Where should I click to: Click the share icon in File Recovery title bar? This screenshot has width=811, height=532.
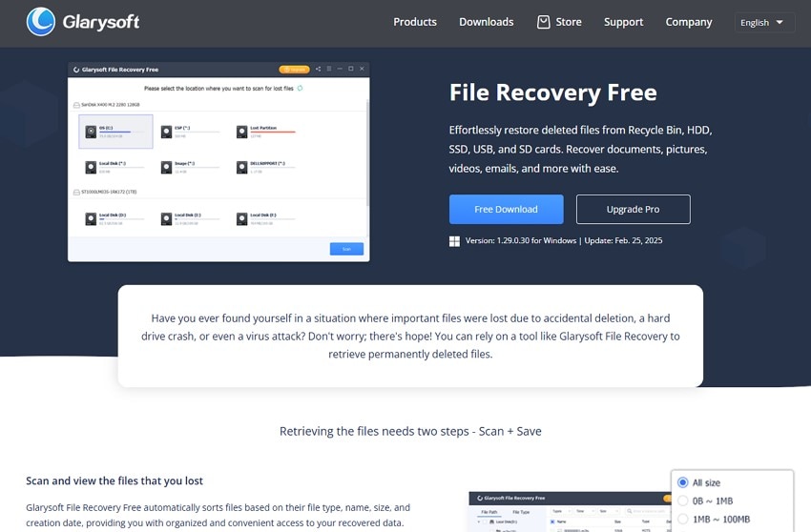pos(318,69)
